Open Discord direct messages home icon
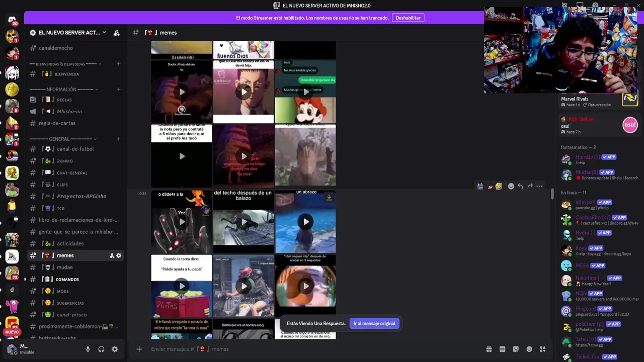Image resolution: width=644 pixels, height=362 pixels. point(12,20)
